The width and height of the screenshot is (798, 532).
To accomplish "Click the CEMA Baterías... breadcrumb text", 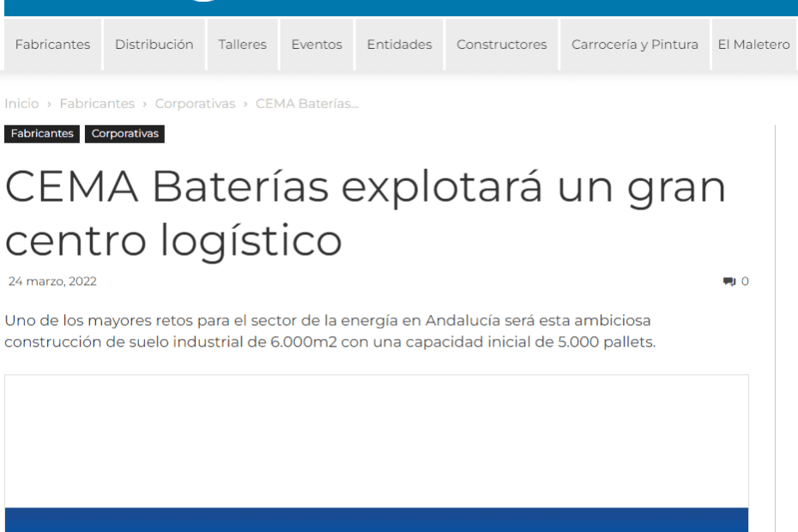I will tap(307, 104).
